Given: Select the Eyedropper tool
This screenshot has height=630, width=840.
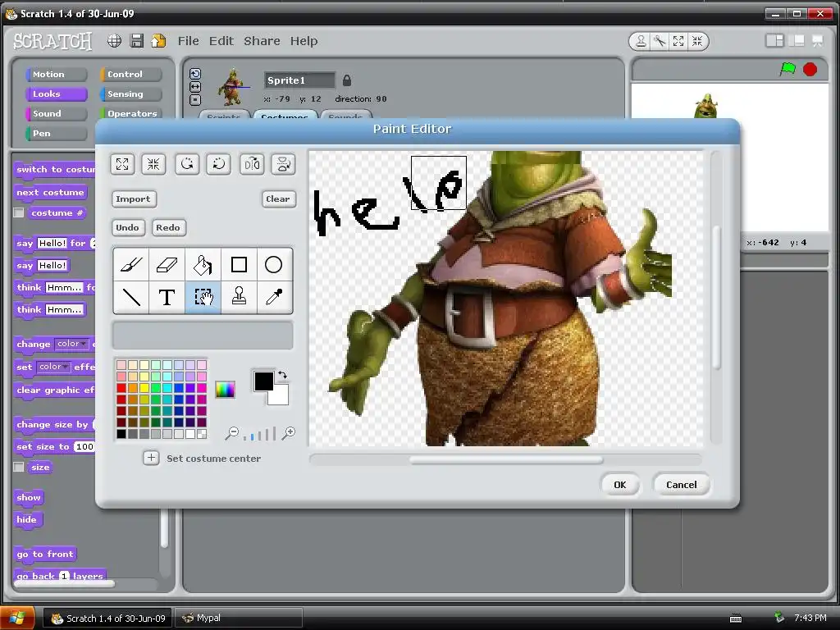Looking at the screenshot, I should 274,297.
